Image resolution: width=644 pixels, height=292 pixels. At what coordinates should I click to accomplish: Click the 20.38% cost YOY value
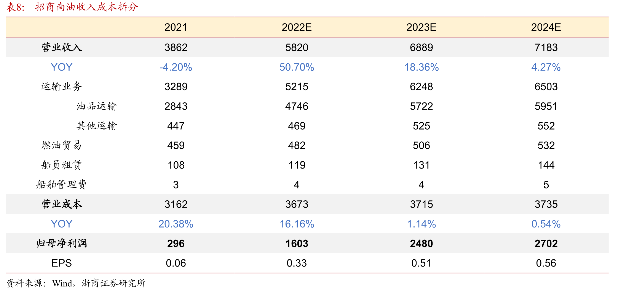pyautogui.click(x=176, y=224)
